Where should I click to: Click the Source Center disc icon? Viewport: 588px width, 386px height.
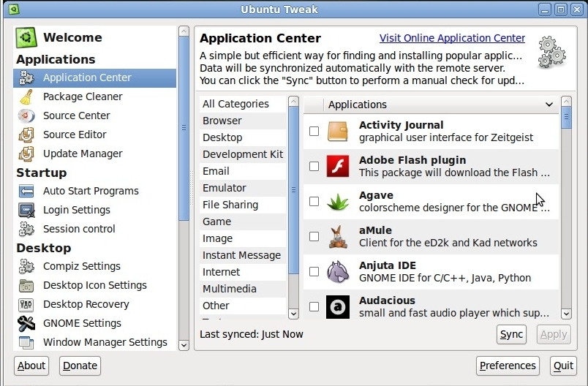coord(26,116)
